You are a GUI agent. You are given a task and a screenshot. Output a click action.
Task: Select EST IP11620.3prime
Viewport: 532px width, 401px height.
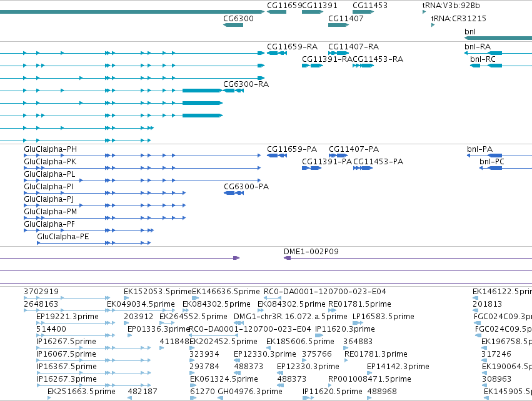(345, 329)
